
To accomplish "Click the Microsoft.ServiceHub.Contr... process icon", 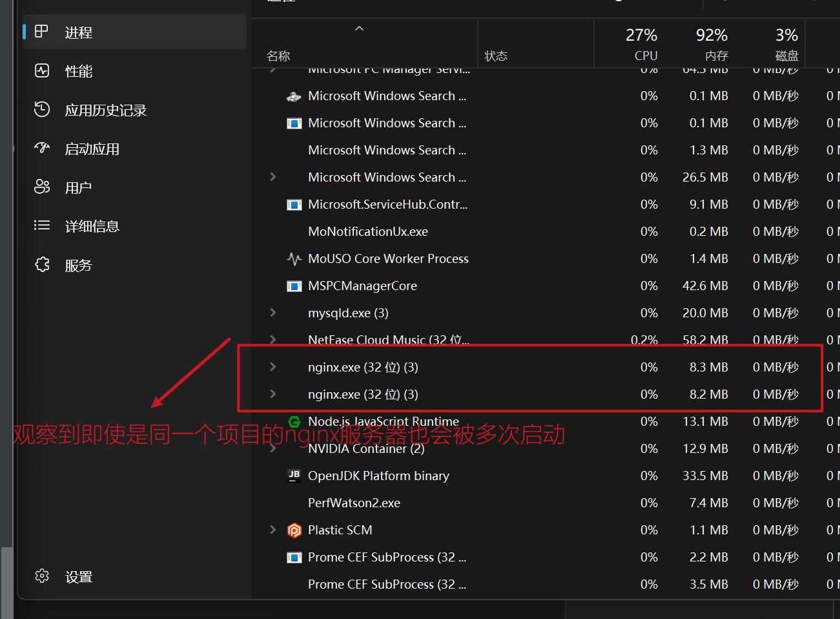I will 294,205.
